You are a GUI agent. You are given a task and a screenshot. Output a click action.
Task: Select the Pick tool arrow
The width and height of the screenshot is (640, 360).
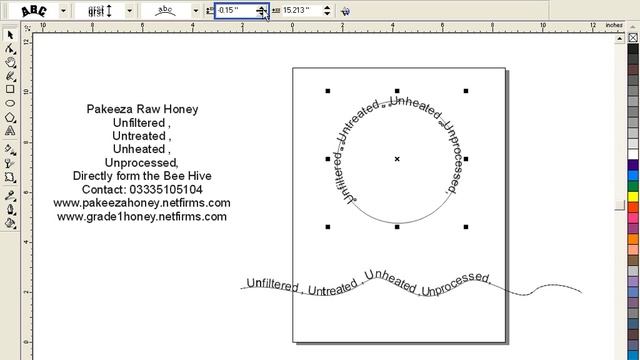coord(10,35)
